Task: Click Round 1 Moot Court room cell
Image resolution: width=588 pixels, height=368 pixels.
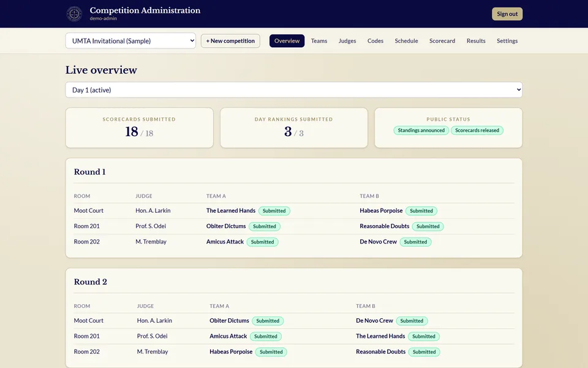Action: point(88,210)
